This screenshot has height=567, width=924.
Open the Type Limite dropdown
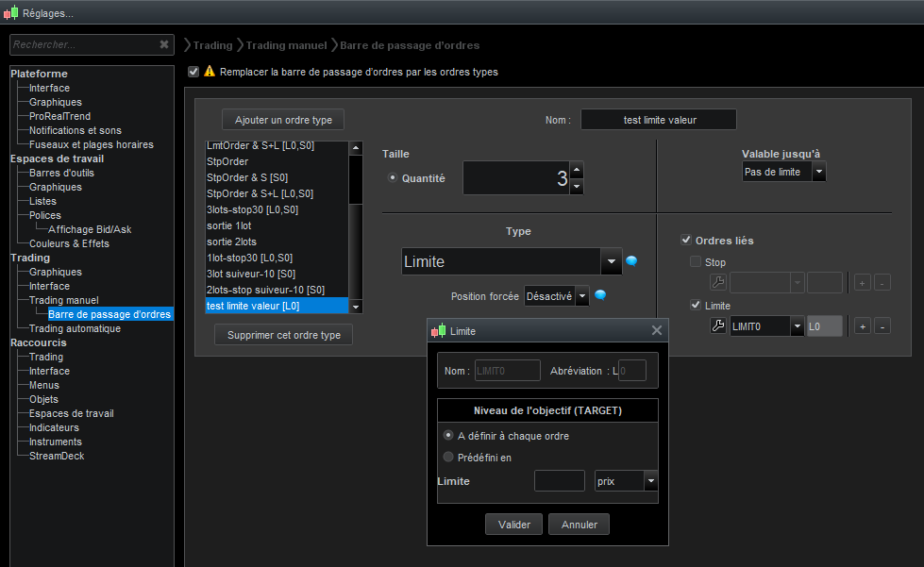[611, 261]
